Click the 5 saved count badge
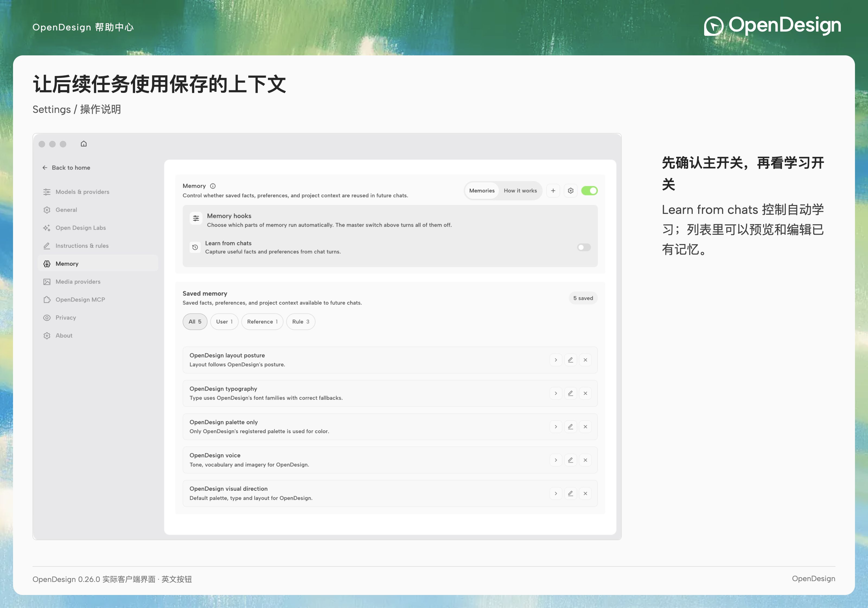 [x=583, y=298]
